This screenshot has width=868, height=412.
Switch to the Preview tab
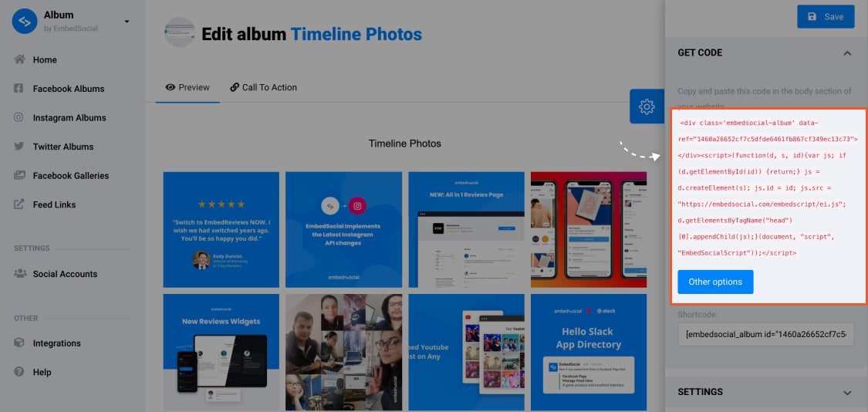[187, 87]
